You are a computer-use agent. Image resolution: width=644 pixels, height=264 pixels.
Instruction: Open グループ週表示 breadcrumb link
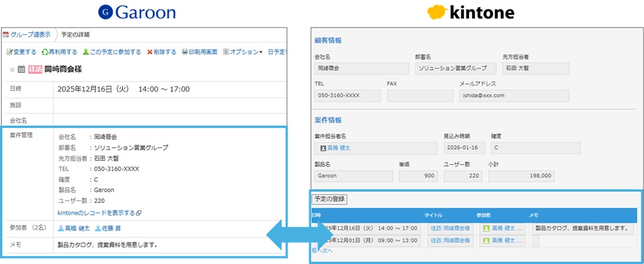pos(30,35)
